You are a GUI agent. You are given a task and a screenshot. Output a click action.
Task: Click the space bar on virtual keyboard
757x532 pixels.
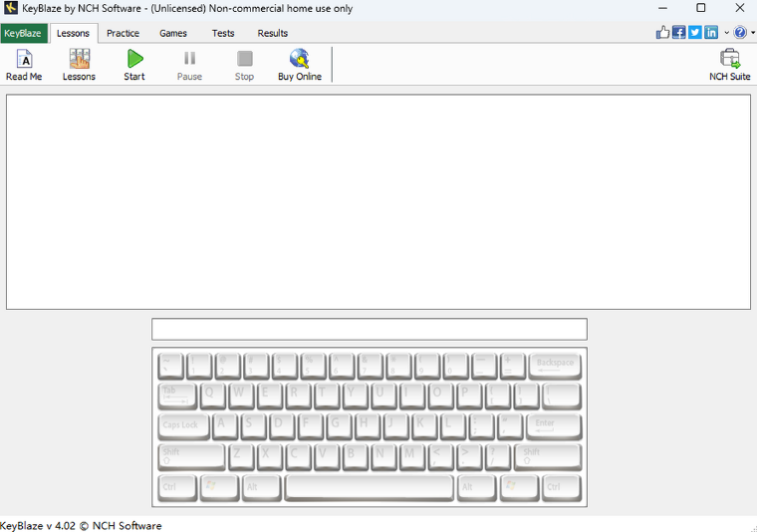click(370, 487)
